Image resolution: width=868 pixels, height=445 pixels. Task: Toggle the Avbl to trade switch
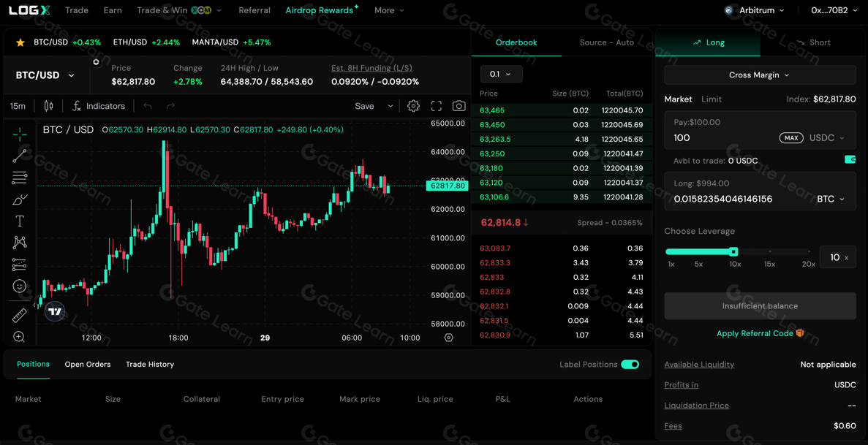pos(850,159)
